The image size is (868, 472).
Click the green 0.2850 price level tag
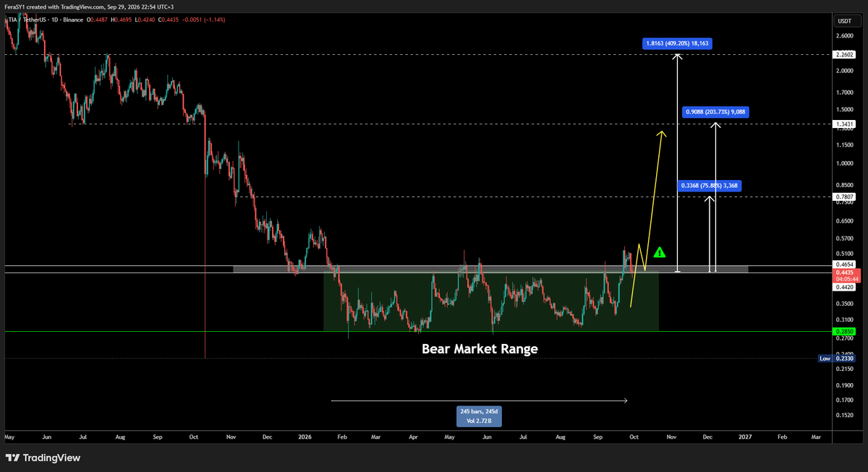pos(844,331)
